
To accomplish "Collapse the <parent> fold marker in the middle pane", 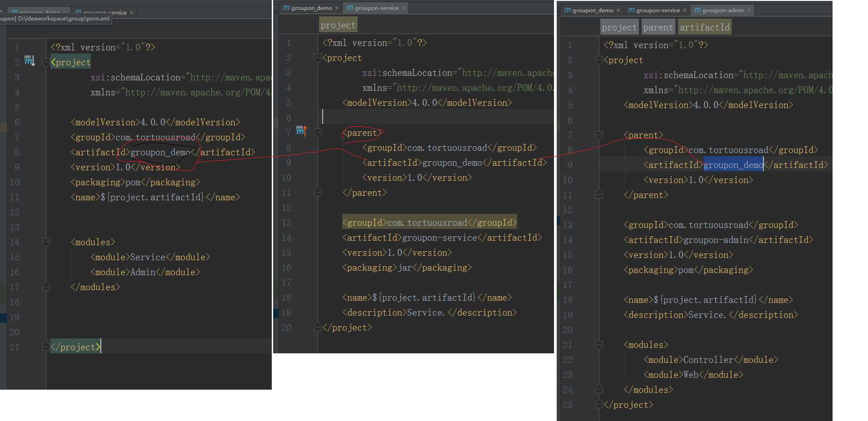I will point(318,132).
